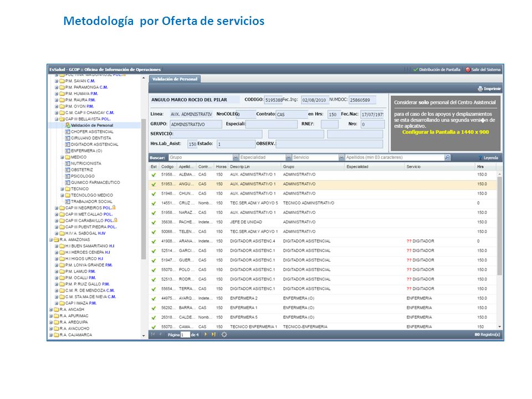Click PSICOLOGO list icon

[68, 176]
